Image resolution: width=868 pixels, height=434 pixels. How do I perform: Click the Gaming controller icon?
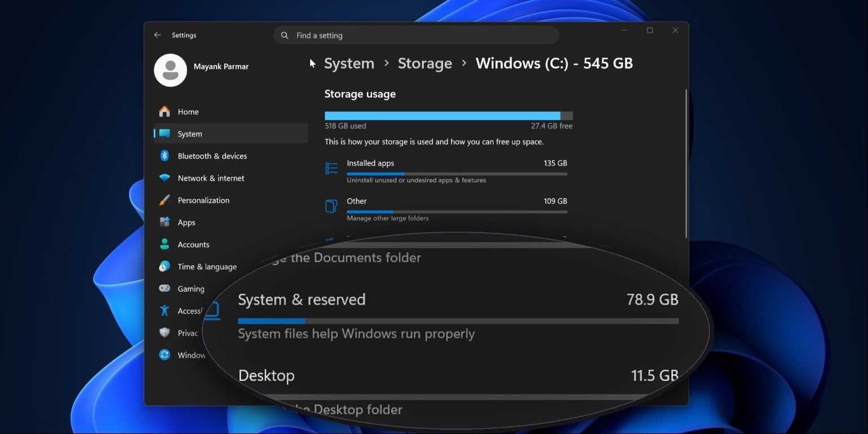164,288
